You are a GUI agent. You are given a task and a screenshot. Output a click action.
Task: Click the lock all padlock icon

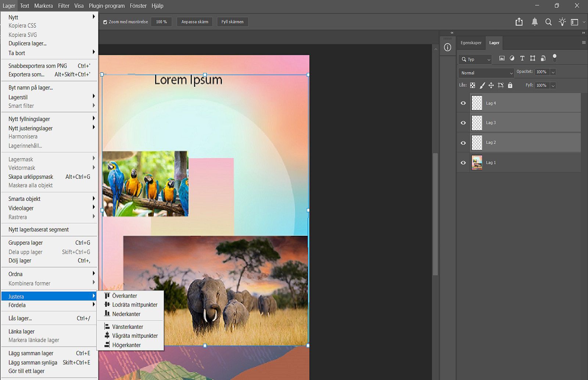[510, 85]
